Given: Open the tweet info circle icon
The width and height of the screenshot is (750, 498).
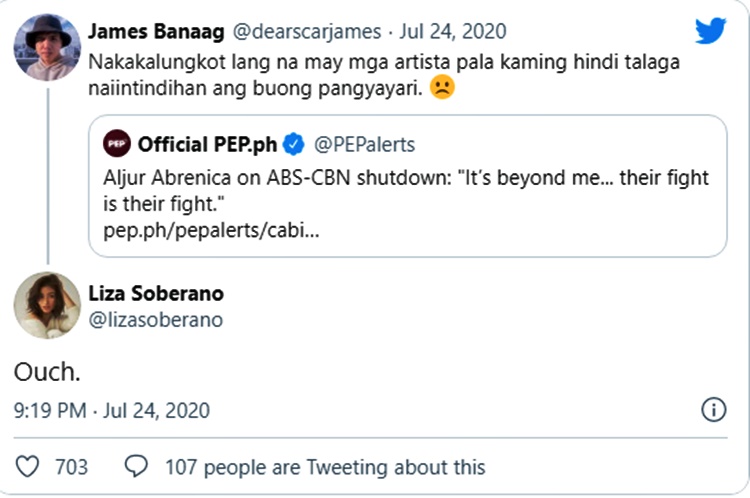Looking at the screenshot, I should coord(713,410).
